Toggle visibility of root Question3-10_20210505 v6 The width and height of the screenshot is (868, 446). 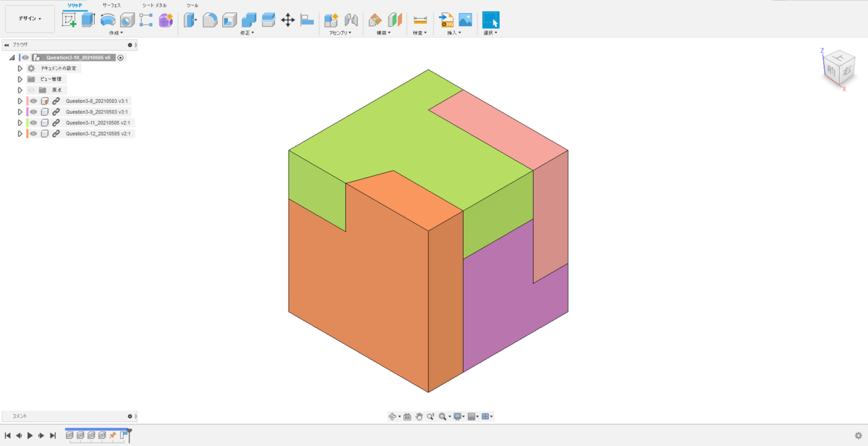(25, 57)
